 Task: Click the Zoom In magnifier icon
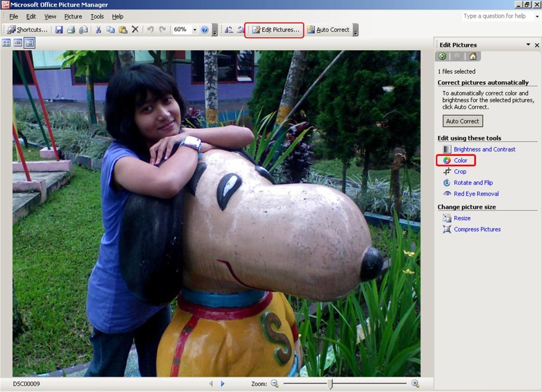point(416,383)
